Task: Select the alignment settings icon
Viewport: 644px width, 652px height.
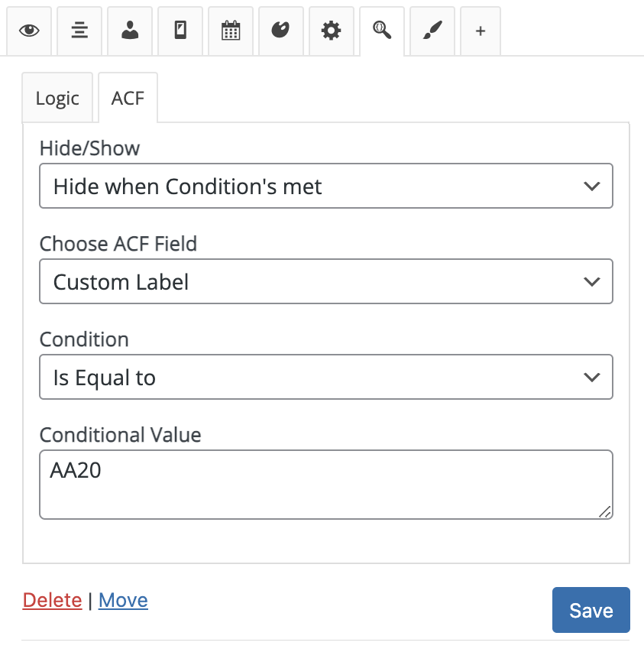Action: [x=79, y=30]
